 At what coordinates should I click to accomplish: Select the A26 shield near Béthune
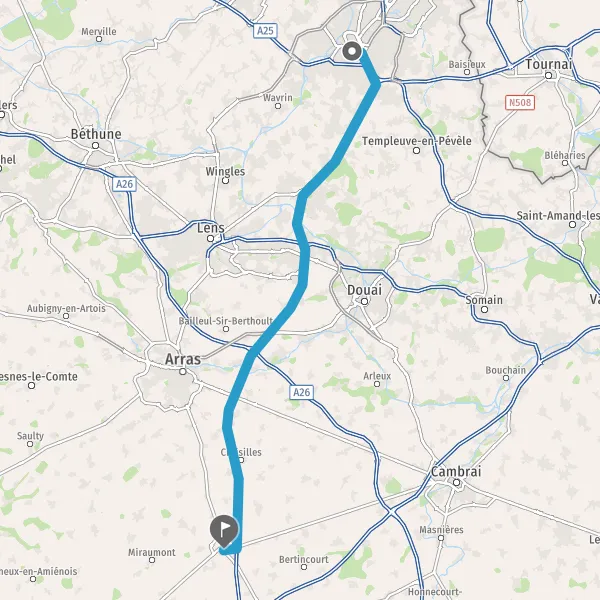[124, 184]
